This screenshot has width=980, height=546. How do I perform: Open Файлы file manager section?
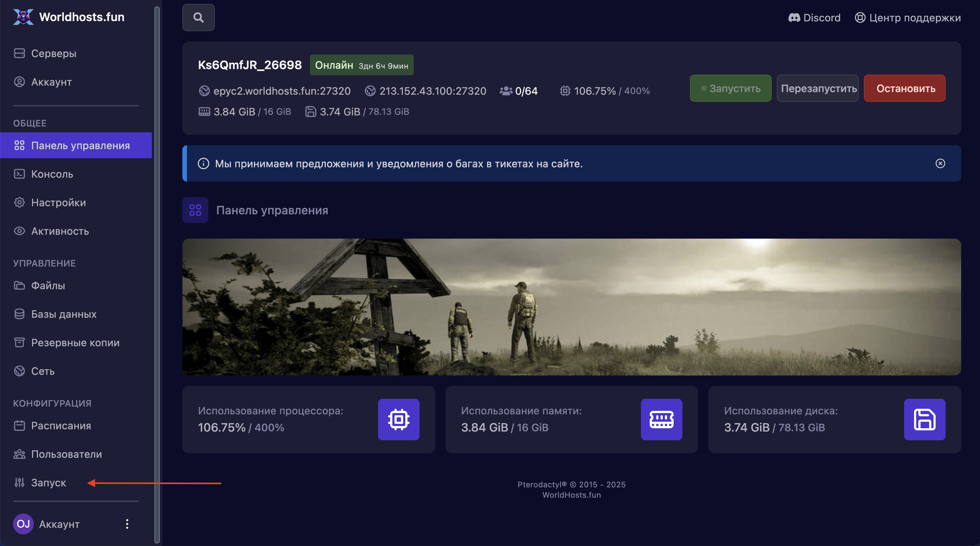tap(48, 285)
